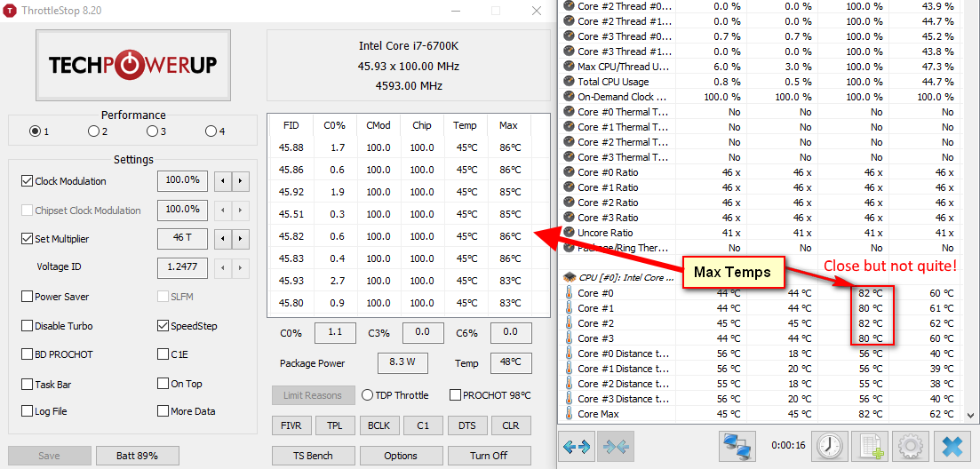Select the TDP Throttle radio button
The width and height of the screenshot is (980, 469).
[367, 395]
